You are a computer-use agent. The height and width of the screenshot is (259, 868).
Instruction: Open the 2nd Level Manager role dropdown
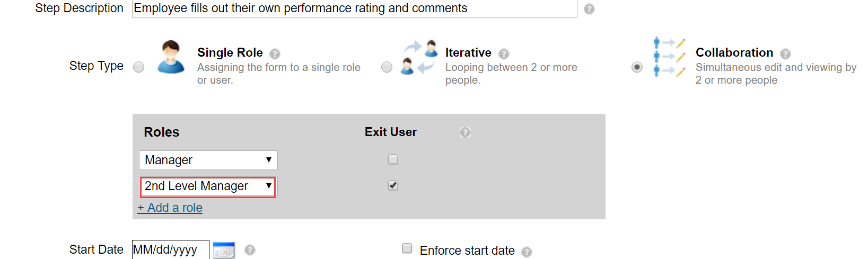[208, 186]
